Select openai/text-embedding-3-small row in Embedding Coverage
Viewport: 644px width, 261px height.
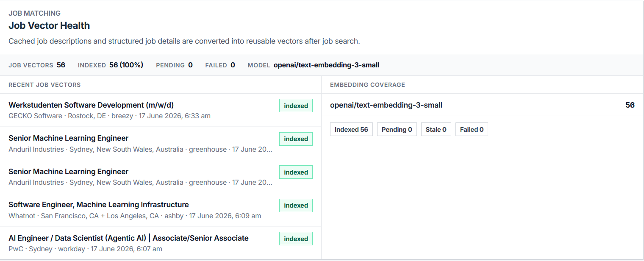click(482, 105)
